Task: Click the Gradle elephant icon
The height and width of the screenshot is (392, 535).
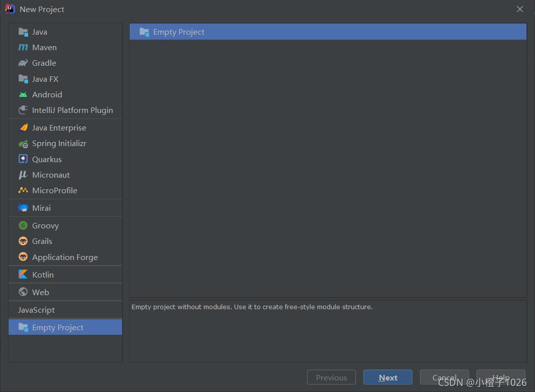Action: 23,63
